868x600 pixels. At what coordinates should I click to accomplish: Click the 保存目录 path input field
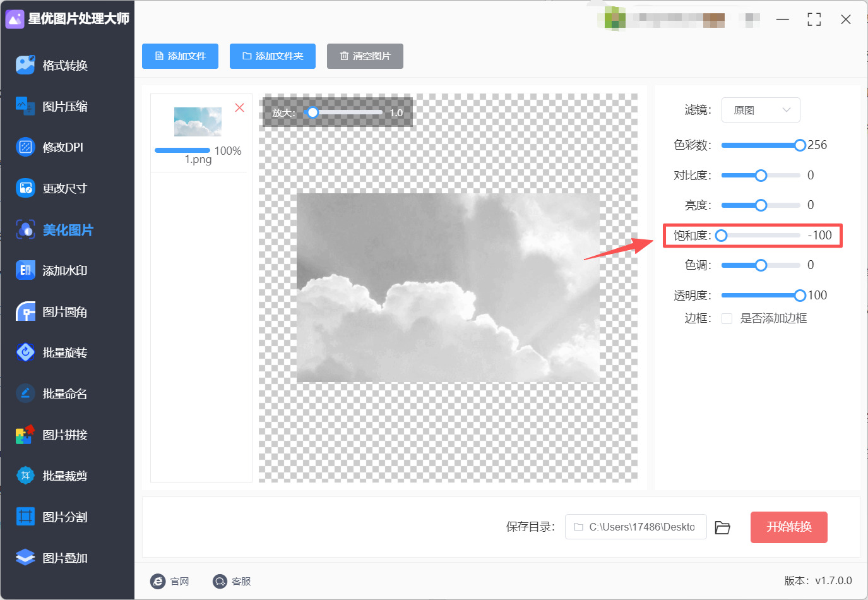636,527
